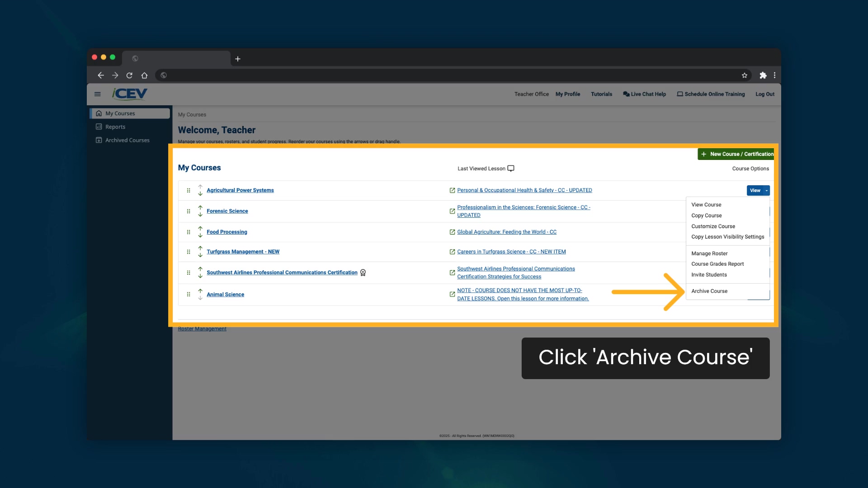Expand the View button dropdown arrow
Screen dimensions: 868x488
(766, 190)
